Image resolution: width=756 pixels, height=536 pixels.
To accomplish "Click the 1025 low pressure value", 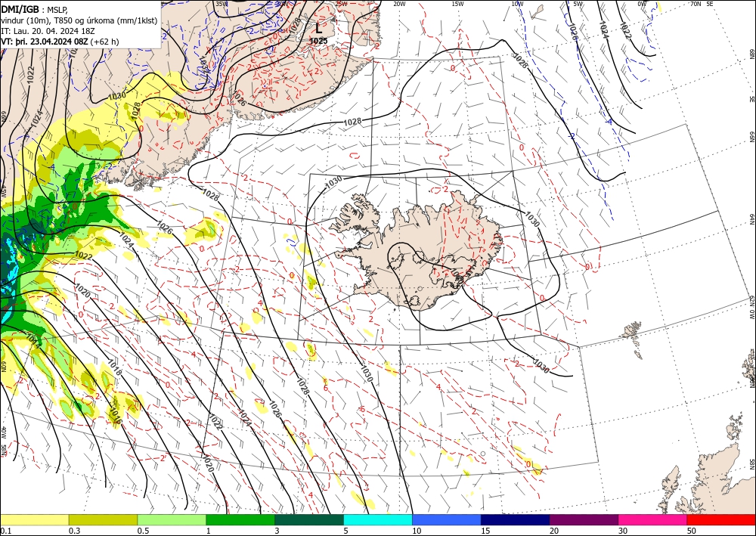I will tap(319, 41).
